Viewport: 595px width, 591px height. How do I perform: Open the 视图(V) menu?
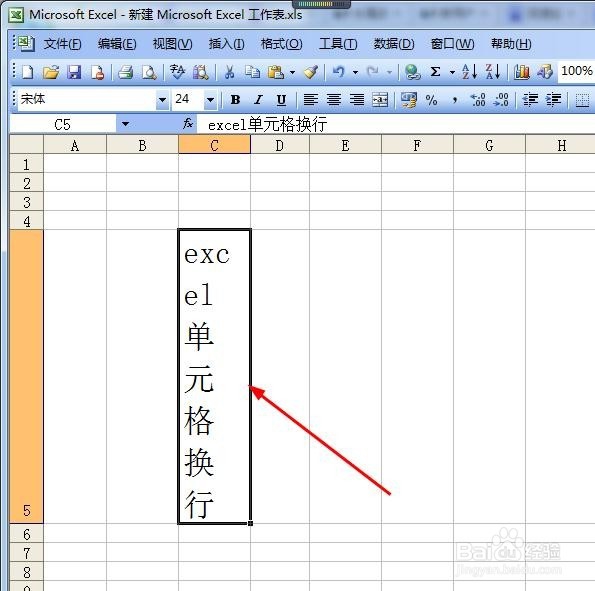(x=172, y=44)
